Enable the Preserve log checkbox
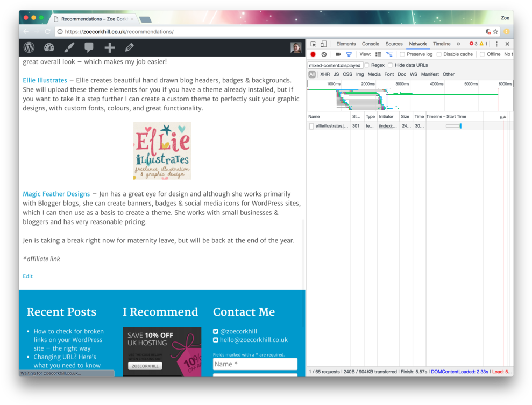The image size is (532, 405). (x=402, y=54)
